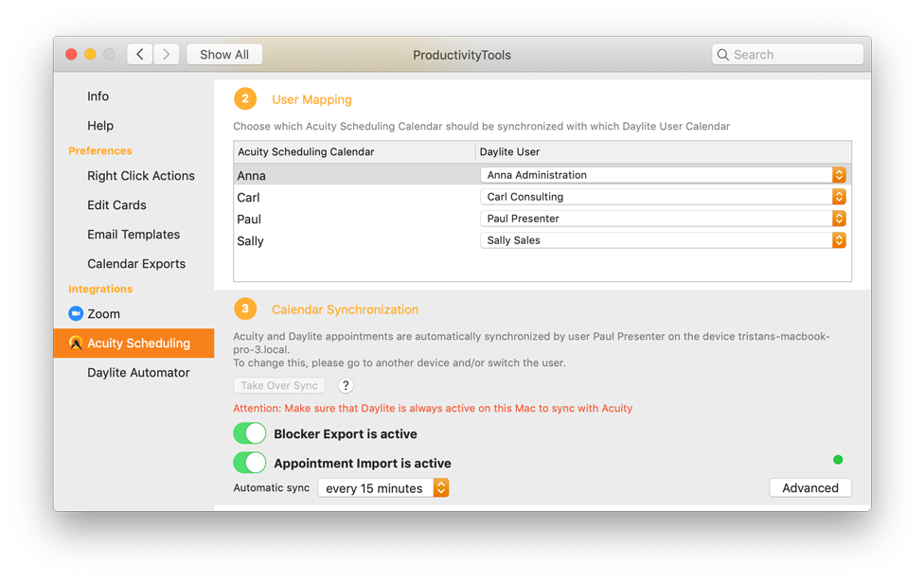
Task: Select Edit Cards in sidebar
Action: click(x=116, y=205)
